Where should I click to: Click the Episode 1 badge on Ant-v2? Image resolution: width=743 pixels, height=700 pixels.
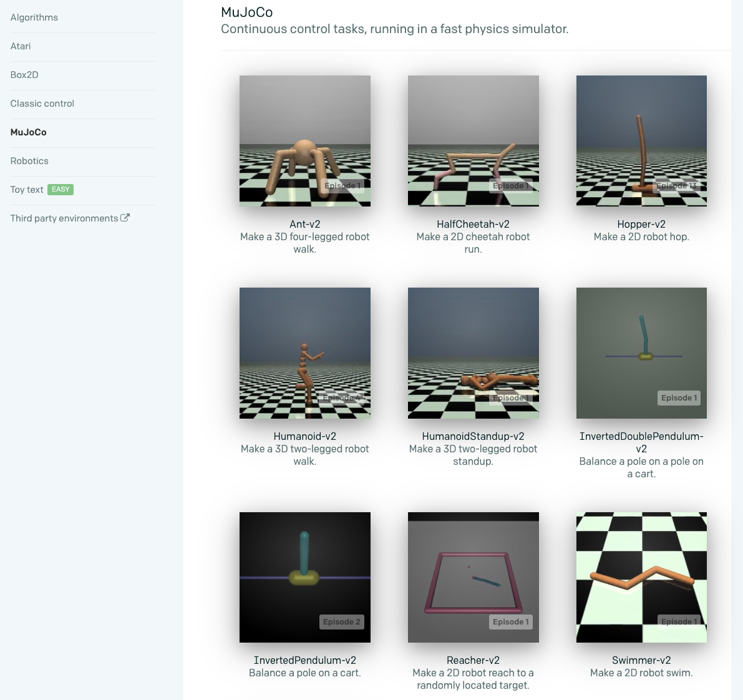(x=342, y=186)
